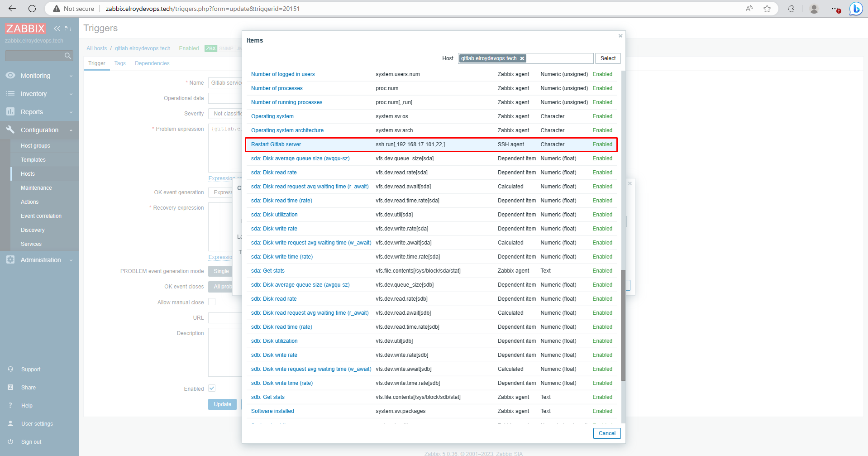The width and height of the screenshot is (868, 456).
Task: Click the Share Z icon
Action: 10,388
